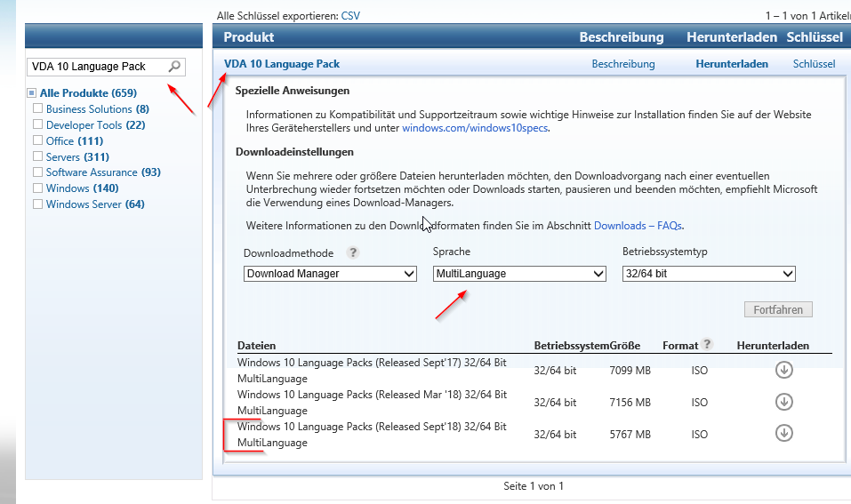
Task: Click the 7156 MB size value
Action: pos(630,403)
